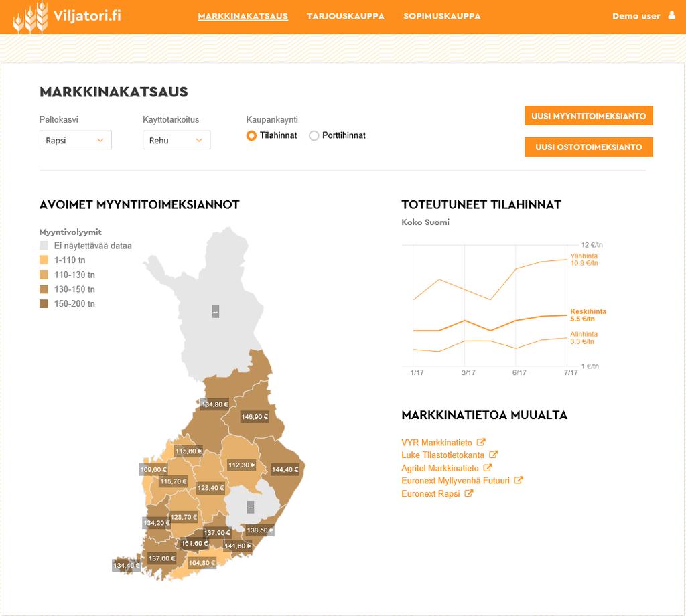Open the Euronext Myllyvenhä Futuuri link
The height and width of the screenshot is (616, 686).
pyautogui.click(x=456, y=481)
